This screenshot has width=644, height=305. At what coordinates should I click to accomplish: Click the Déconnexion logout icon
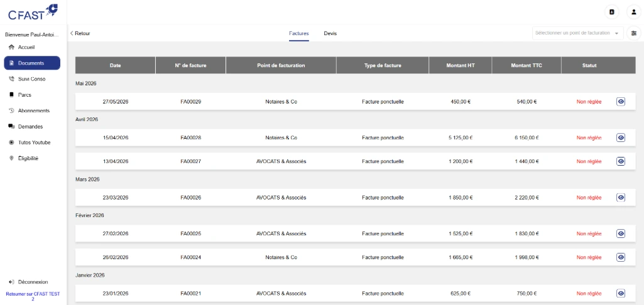coord(11,282)
